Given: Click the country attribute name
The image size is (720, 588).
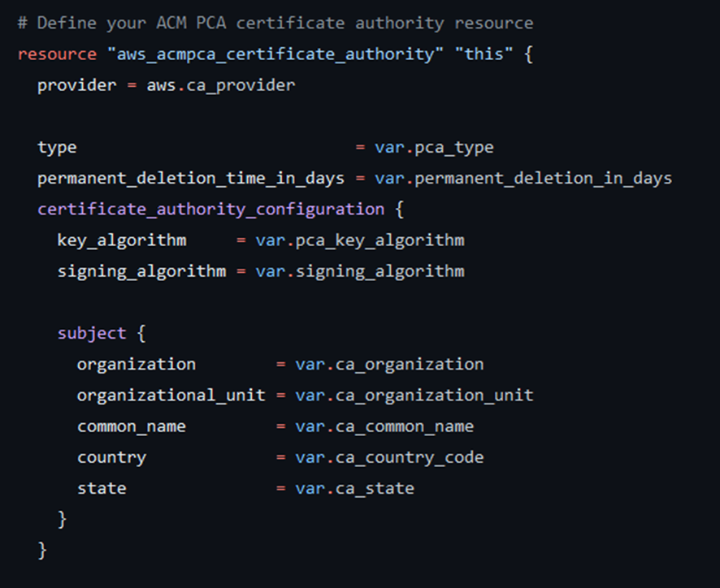Looking at the screenshot, I should [x=111, y=456].
